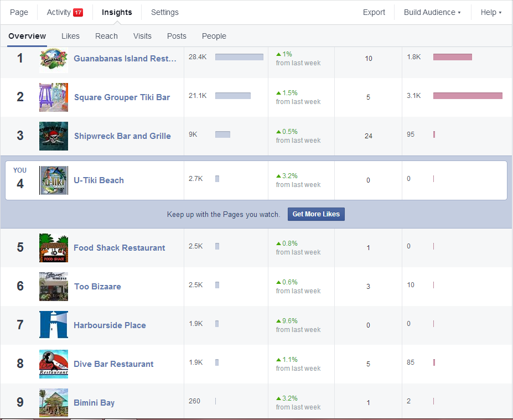Image resolution: width=513 pixels, height=420 pixels.
Task: View the Reach sub-tab
Action: coord(106,36)
